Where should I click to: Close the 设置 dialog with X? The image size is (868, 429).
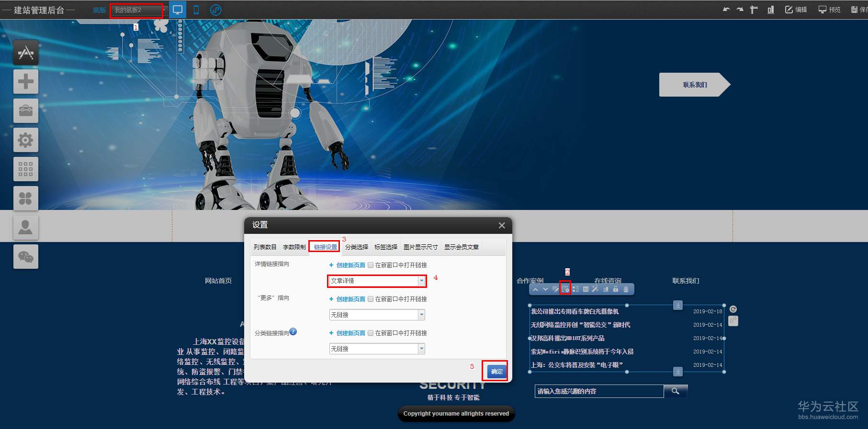point(502,225)
